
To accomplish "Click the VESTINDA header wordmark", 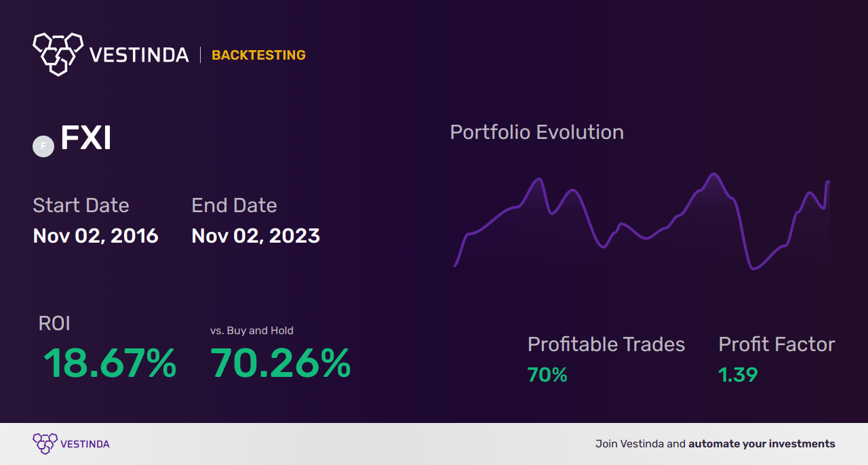I will click(139, 56).
